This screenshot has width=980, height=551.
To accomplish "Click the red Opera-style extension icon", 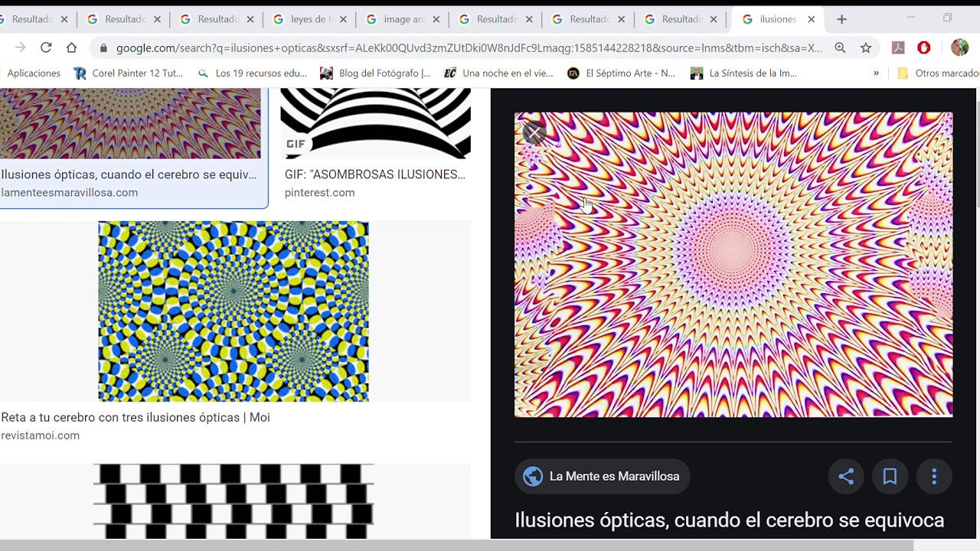I will click(924, 47).
